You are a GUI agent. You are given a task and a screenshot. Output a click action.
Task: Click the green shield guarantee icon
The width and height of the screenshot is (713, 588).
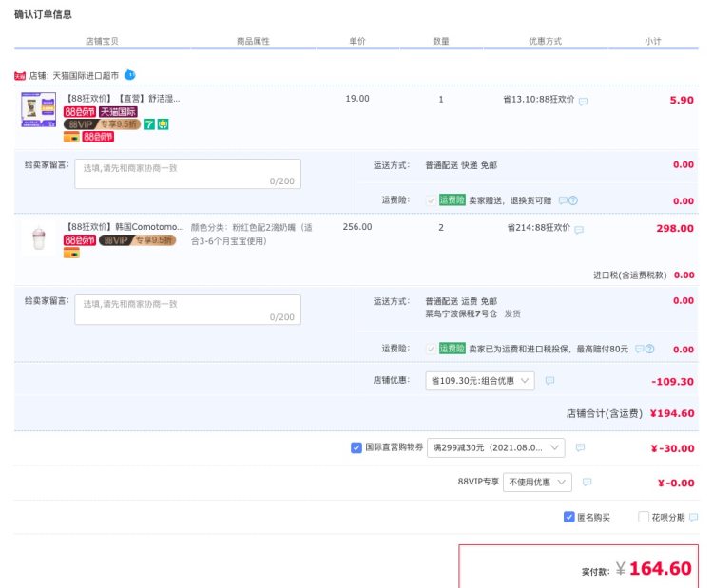coord(164,124)
